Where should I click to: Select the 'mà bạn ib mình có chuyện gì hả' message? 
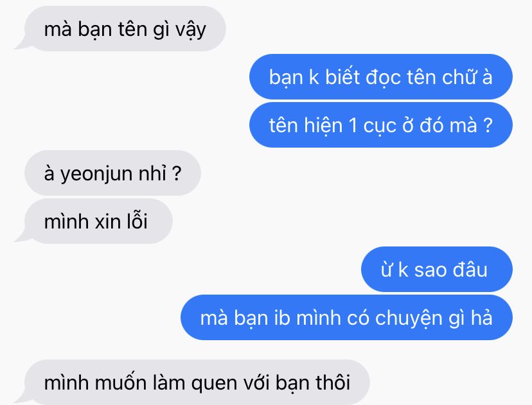346,318
